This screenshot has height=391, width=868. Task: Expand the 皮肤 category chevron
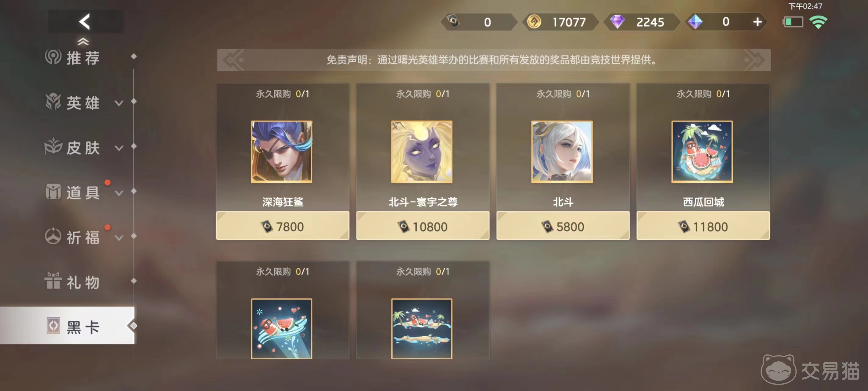coord(119,148)
